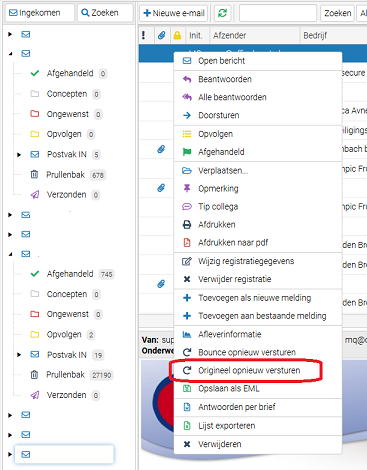Click the Nieuwe e-mail button
The width and height of the screenshot is (367, 470).
174,13
